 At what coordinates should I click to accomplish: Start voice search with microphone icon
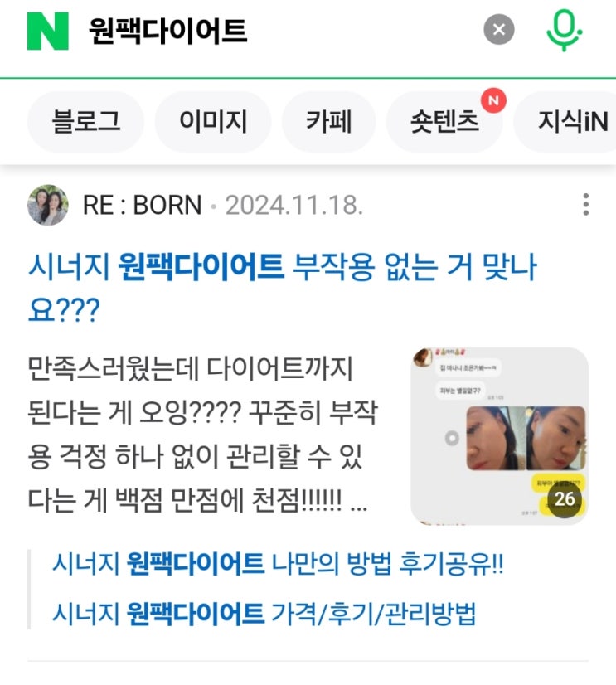564,30
